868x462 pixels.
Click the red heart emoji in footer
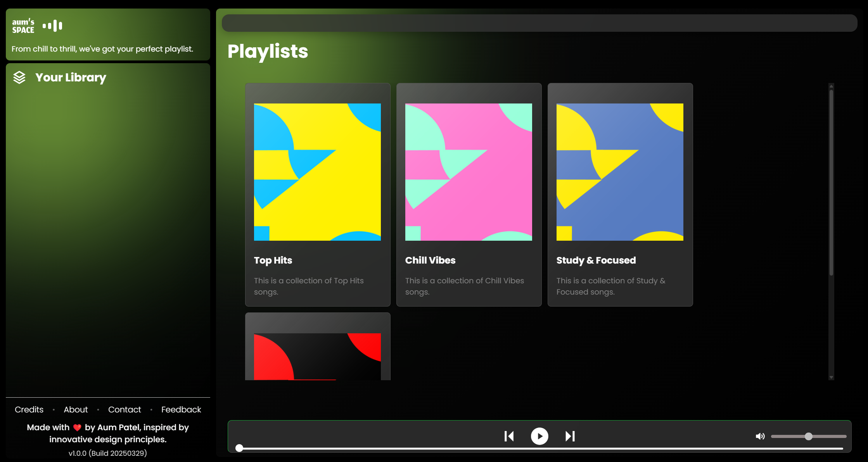coord(77,428)
